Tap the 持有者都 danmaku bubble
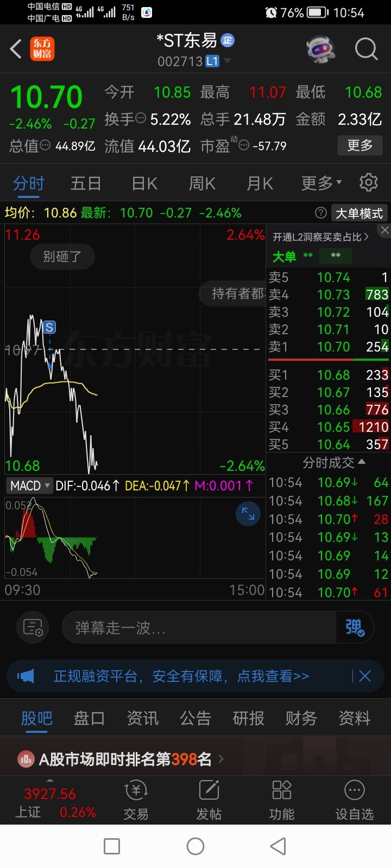391x868 pixels. coord(234,293)
